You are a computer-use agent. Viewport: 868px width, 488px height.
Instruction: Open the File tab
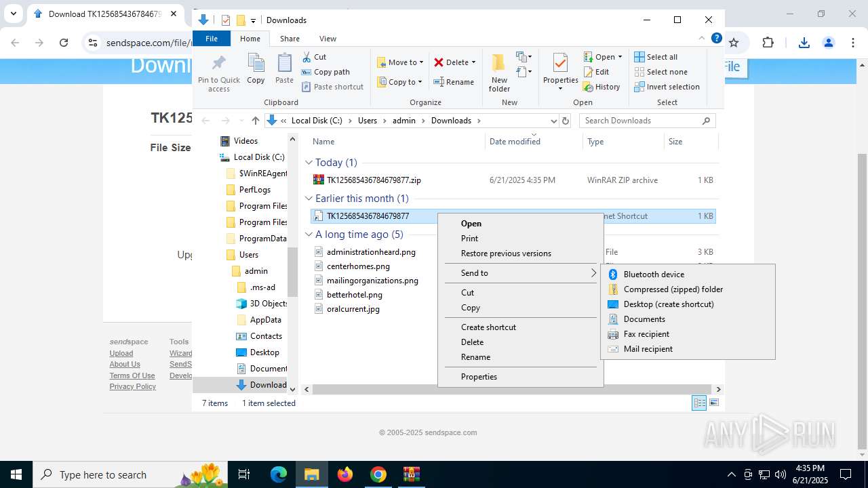coord(212,39)
